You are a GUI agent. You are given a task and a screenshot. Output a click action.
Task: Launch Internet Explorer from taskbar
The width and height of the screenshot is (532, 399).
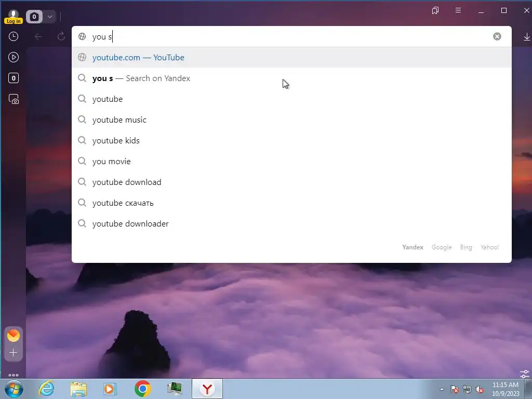tap(46, 389)
